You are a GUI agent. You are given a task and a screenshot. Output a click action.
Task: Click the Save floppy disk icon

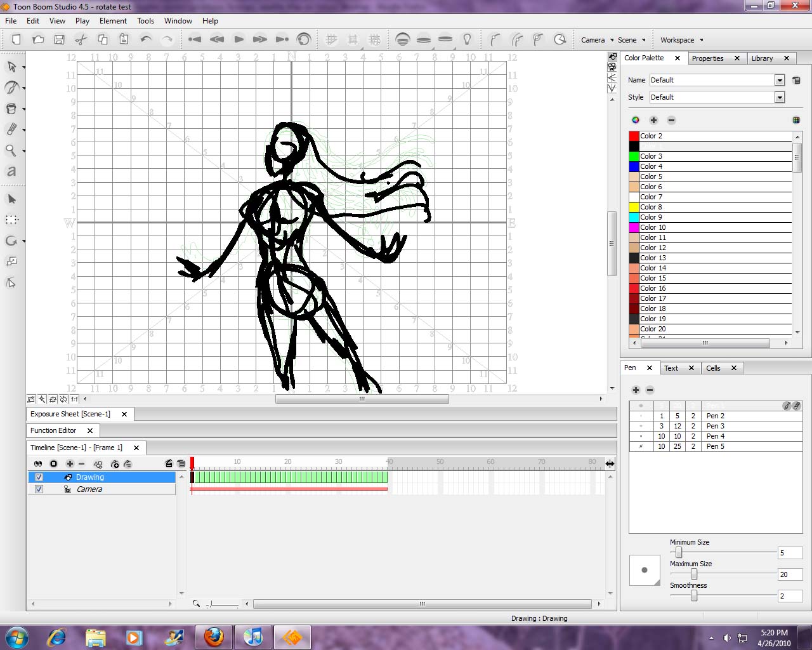pyautogui.click(x=59, y=39)
